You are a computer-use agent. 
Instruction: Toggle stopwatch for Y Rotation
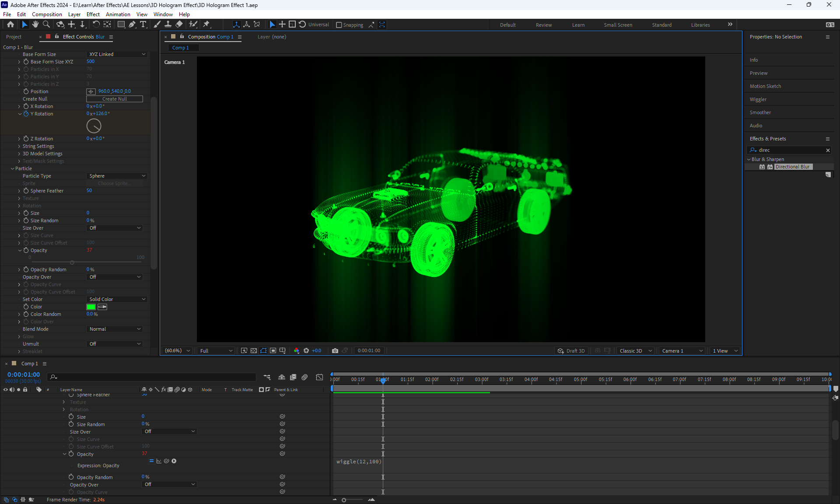(x=26, y=114)
